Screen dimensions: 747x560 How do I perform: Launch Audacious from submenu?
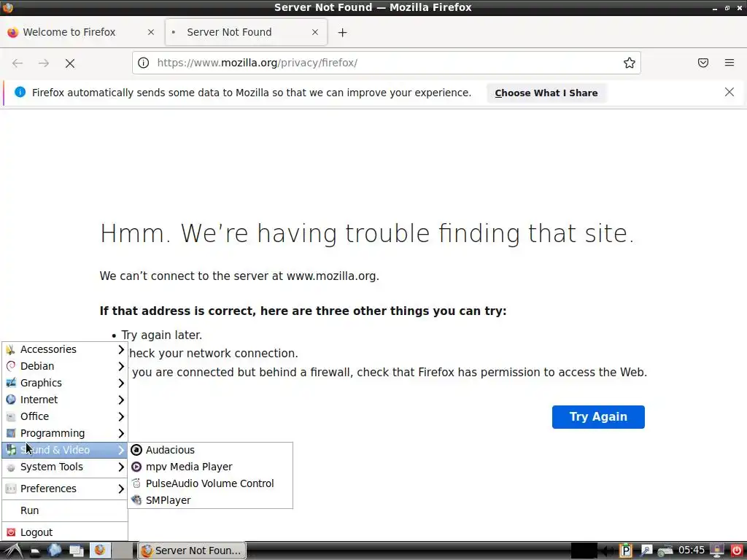(x=210, y=450)
